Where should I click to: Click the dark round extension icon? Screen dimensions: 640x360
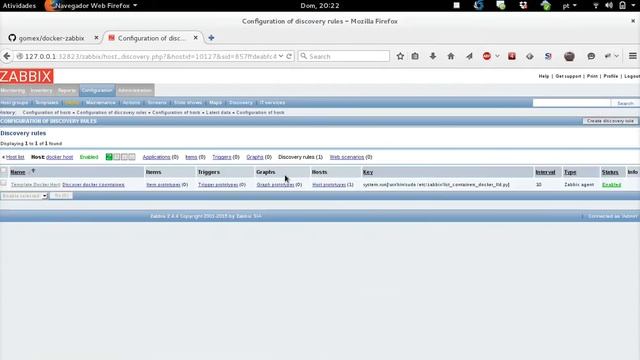tap(569, 56)
